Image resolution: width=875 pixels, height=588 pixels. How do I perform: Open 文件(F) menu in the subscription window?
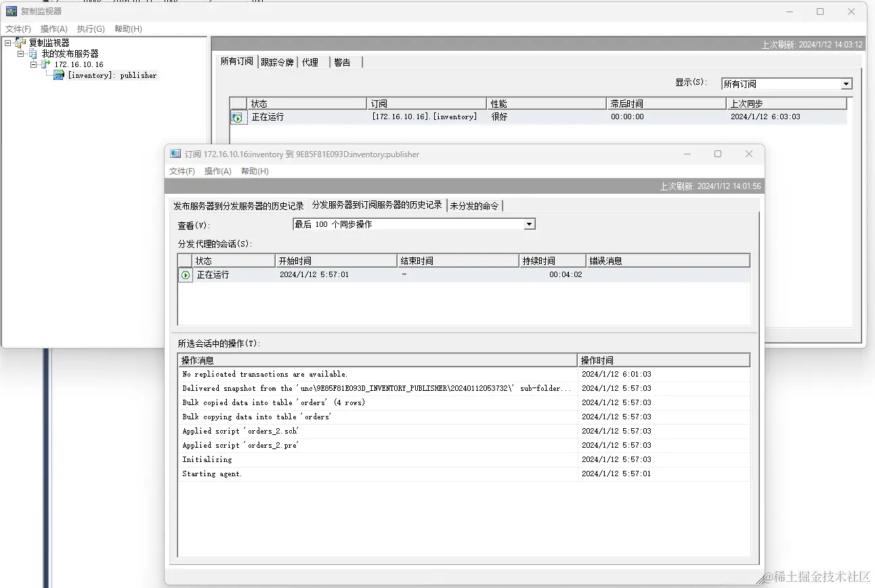182,171
